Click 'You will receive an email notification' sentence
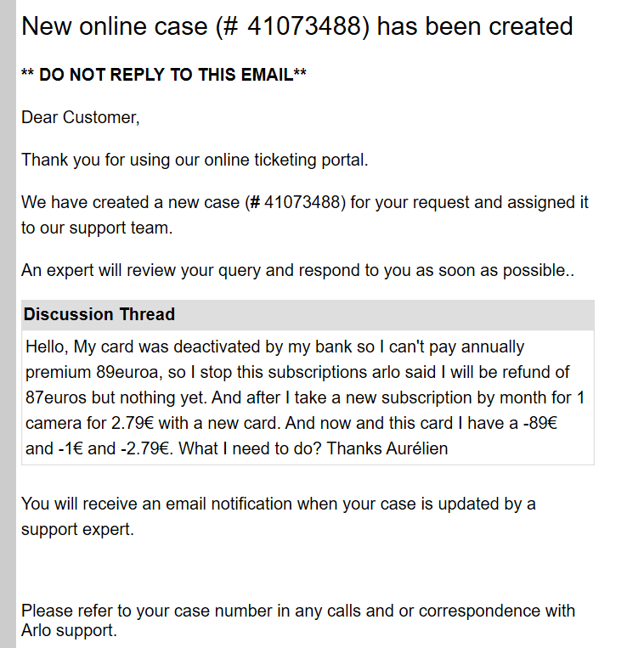 pos(279,504)
